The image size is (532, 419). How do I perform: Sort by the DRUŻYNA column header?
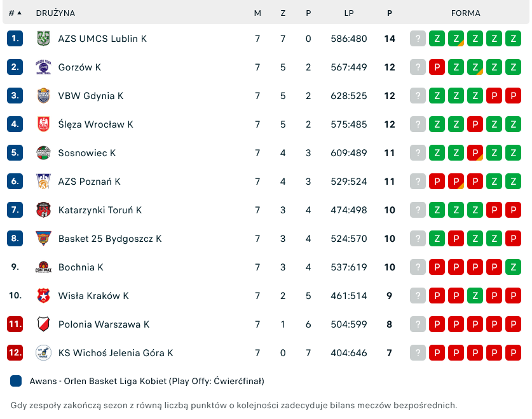pyautogui.click(x=55, y=13)
